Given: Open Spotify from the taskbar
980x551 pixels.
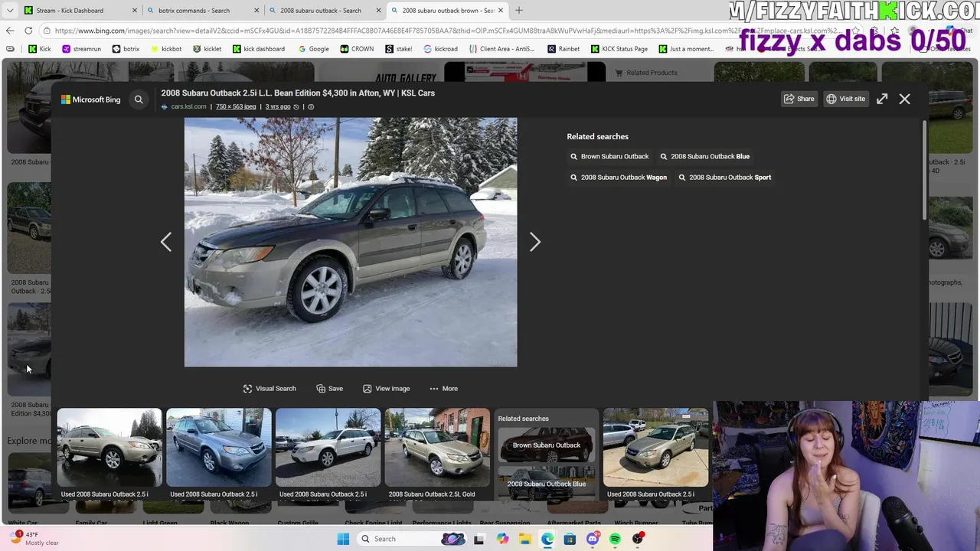Looking at the screenshot, I should click(615, 539).
